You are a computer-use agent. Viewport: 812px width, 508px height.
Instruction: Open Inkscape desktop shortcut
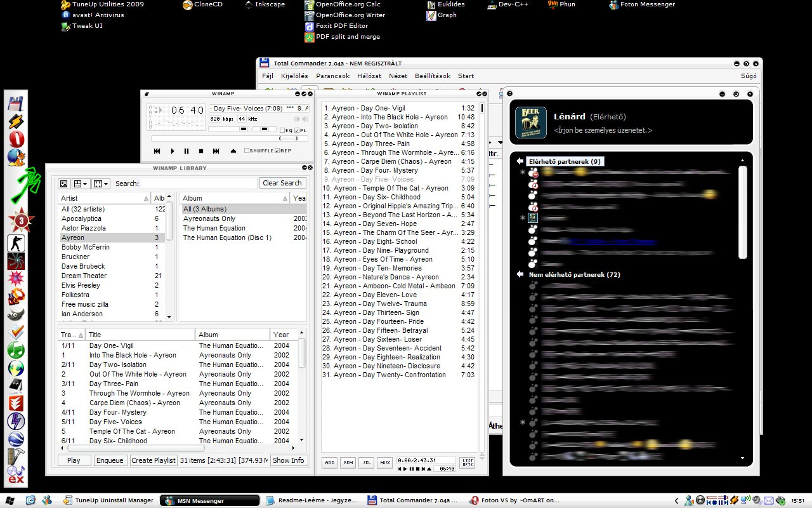pyautogui.click(x=265, y=4)
